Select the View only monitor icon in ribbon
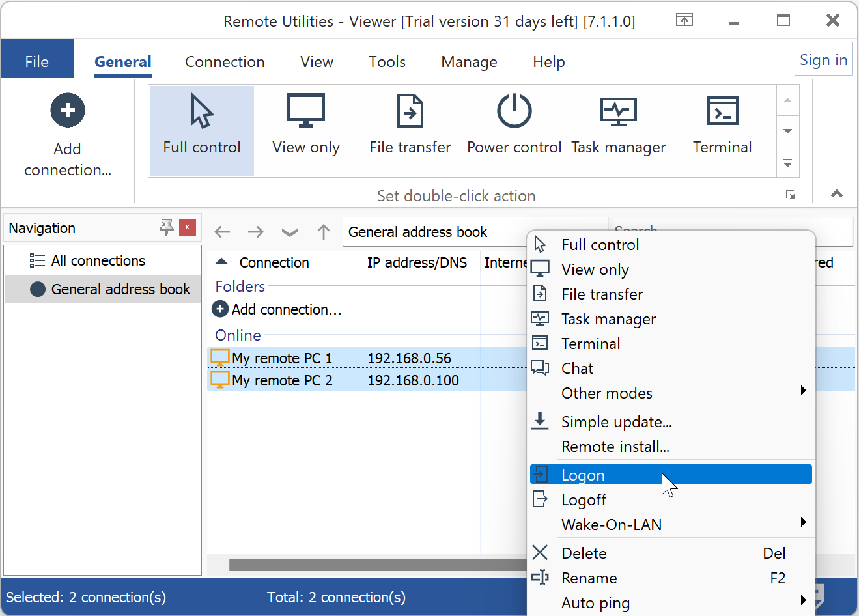This screenshot has height=616, width=859. click(x=305, y=111)
